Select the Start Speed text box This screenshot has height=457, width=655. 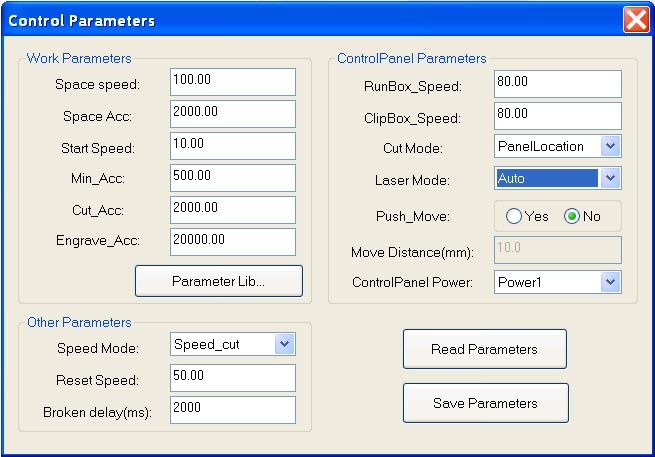tap(232, 146)
